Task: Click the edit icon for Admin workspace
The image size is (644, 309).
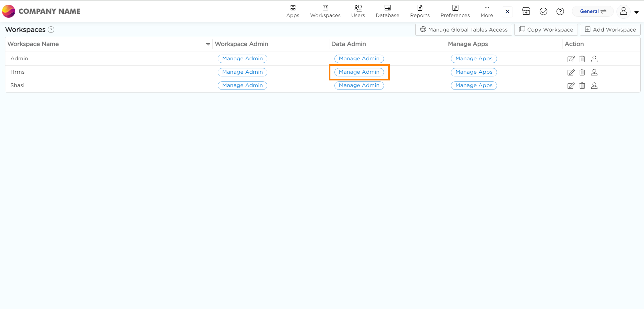Action: [571, 59]
